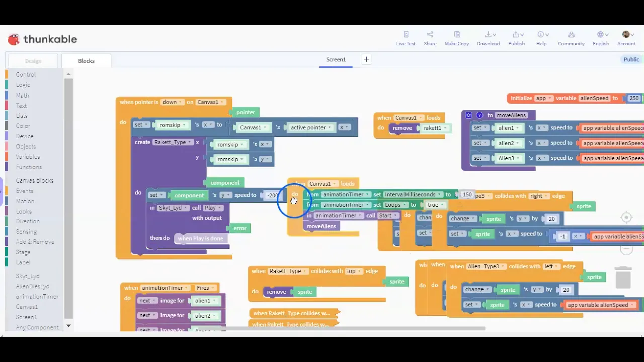
Task: Center the workspace with the target icon
Action: pos(626,217)
